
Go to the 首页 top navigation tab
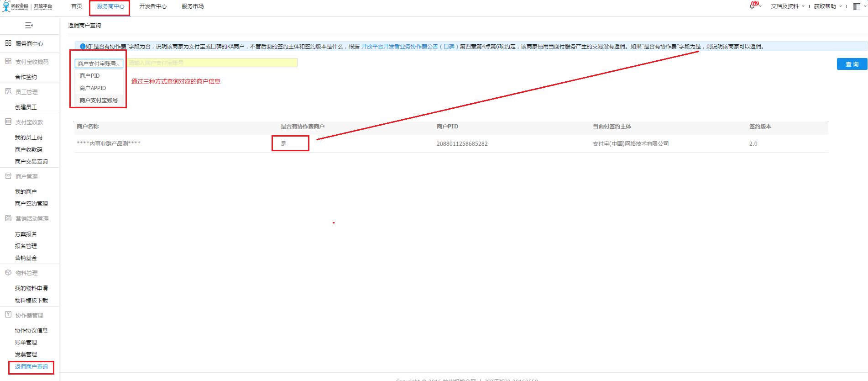77,6
